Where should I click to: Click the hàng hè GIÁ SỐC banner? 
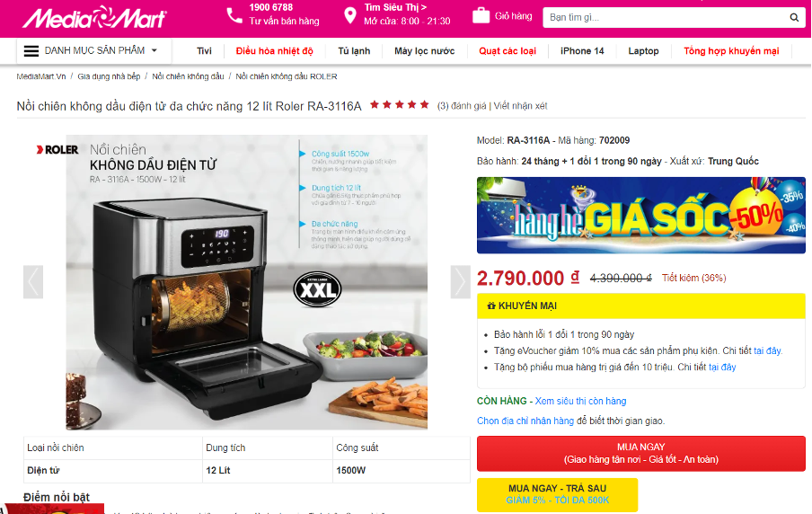coord(641,215)
